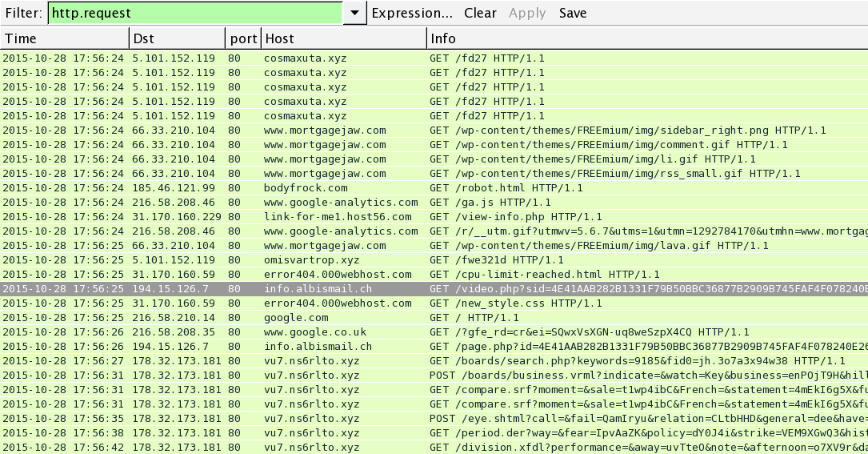Select the omisvartrop.xyz host row
The image size is (868, 454).
click(x=434, y=260)
